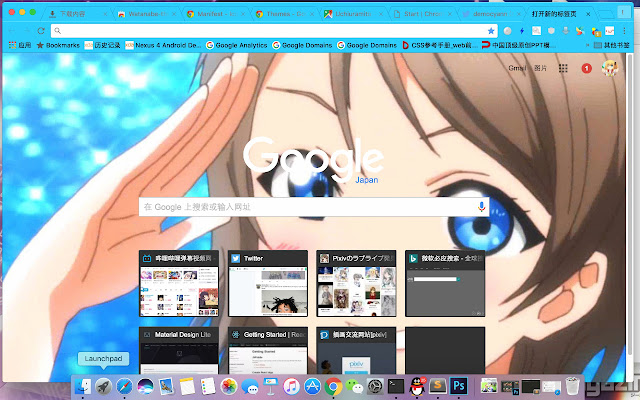This screenshot has width=640, height=400.
Task: Click the gray shield extension icon
Action: click(551, 31)
